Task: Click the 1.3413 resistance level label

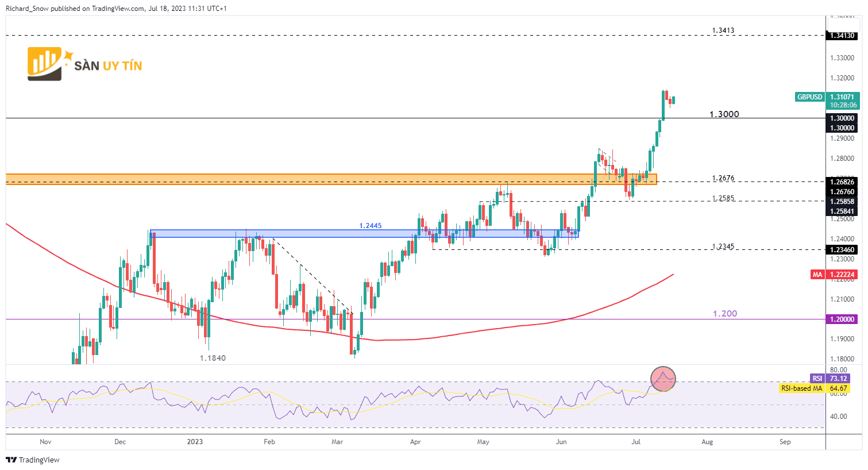Action: coord(723,30)
